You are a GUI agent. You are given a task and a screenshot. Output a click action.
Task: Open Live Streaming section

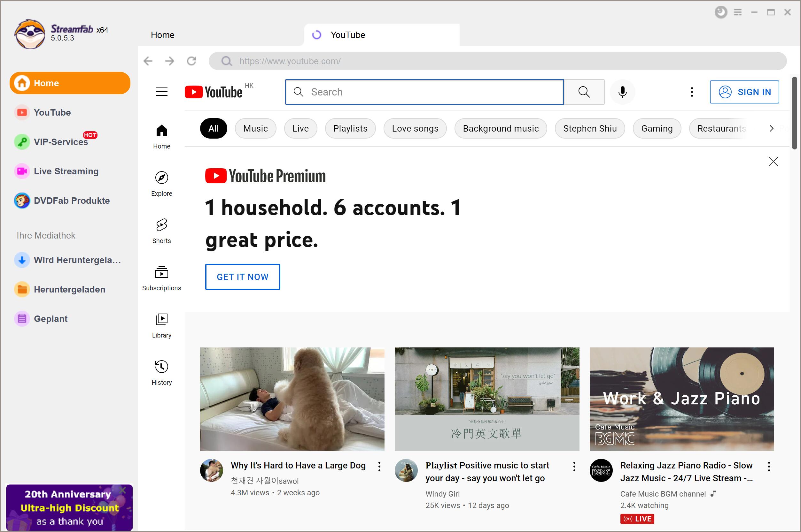pos(66,171)
